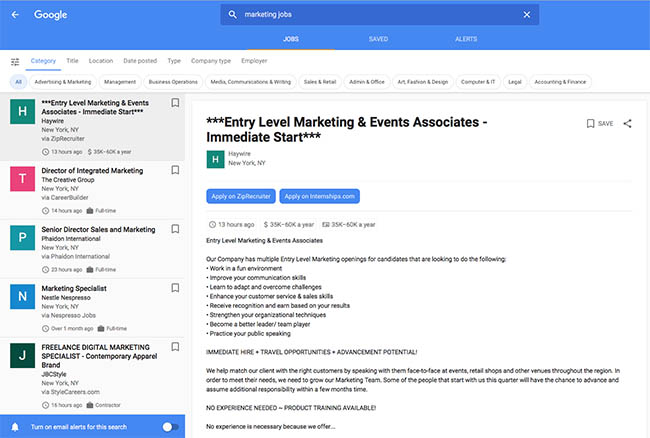
Task: Choose the Computer & IT chip
Action: click(478, 82)
